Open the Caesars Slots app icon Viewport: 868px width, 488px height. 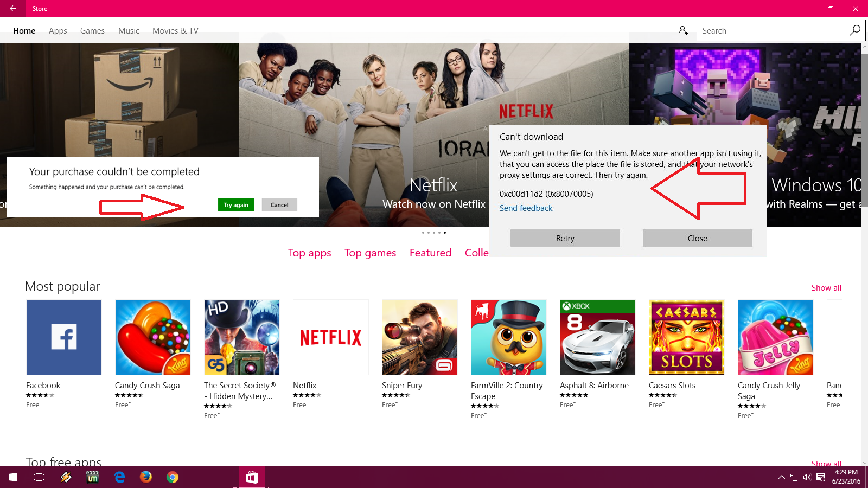tap(687, 337)
